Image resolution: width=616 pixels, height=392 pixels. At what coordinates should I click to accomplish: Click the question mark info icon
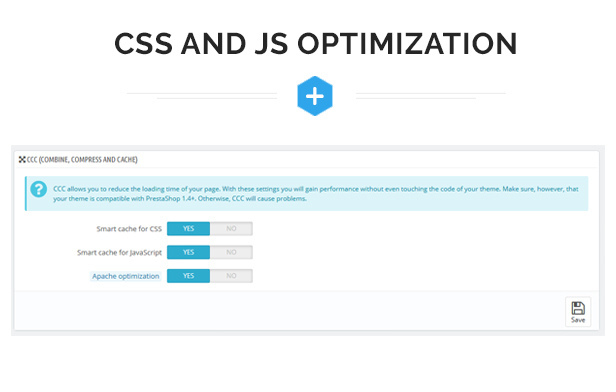point(38,189)
